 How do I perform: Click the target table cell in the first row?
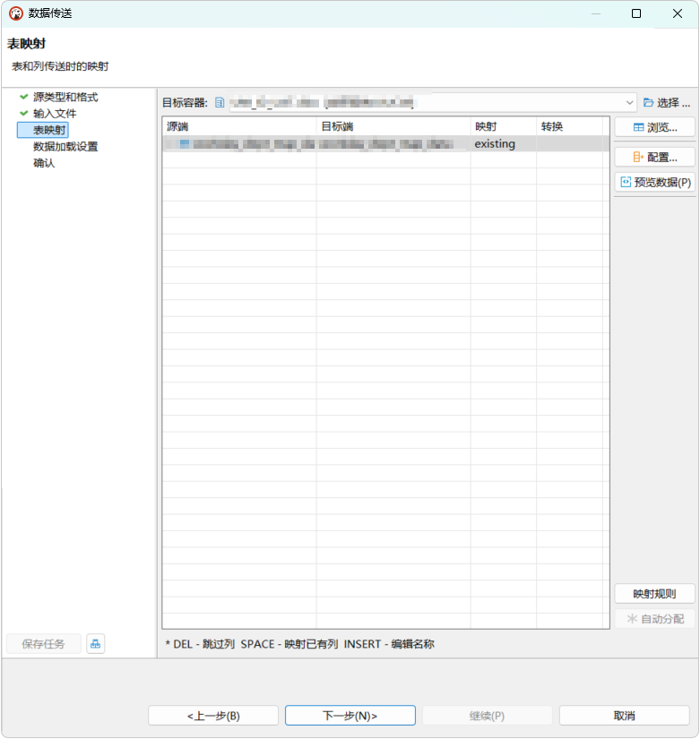point(393,143)
